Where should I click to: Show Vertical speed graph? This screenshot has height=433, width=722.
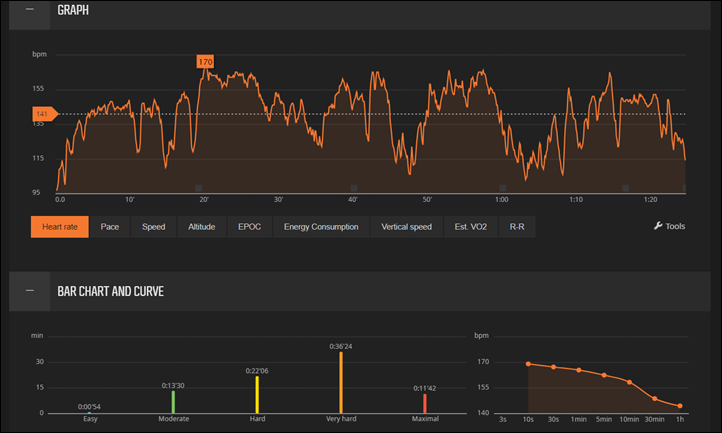click(x=406, y=227)
